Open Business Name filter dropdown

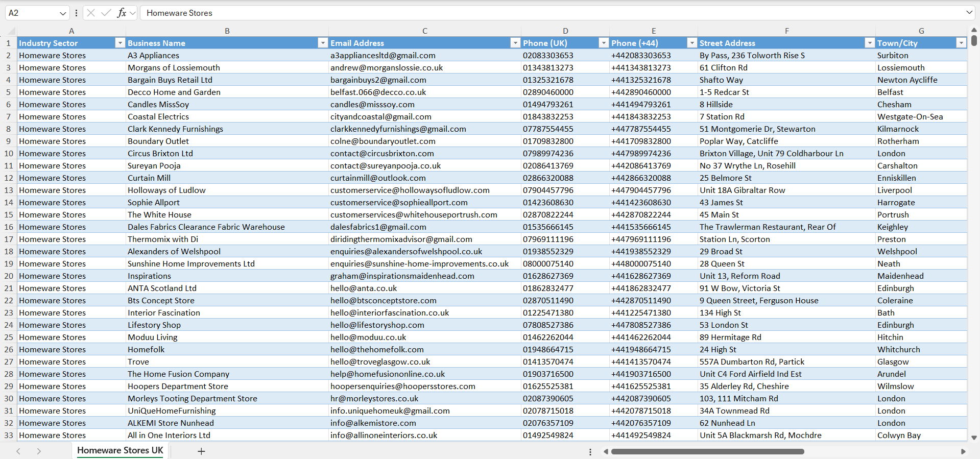click(323, 43)
